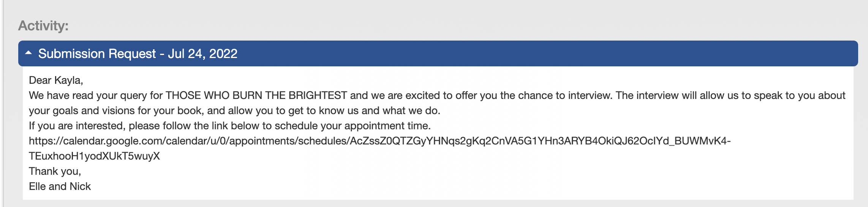Click the TEuxhooH1yodXUkT5wuyX link continuation

[94, 156]
